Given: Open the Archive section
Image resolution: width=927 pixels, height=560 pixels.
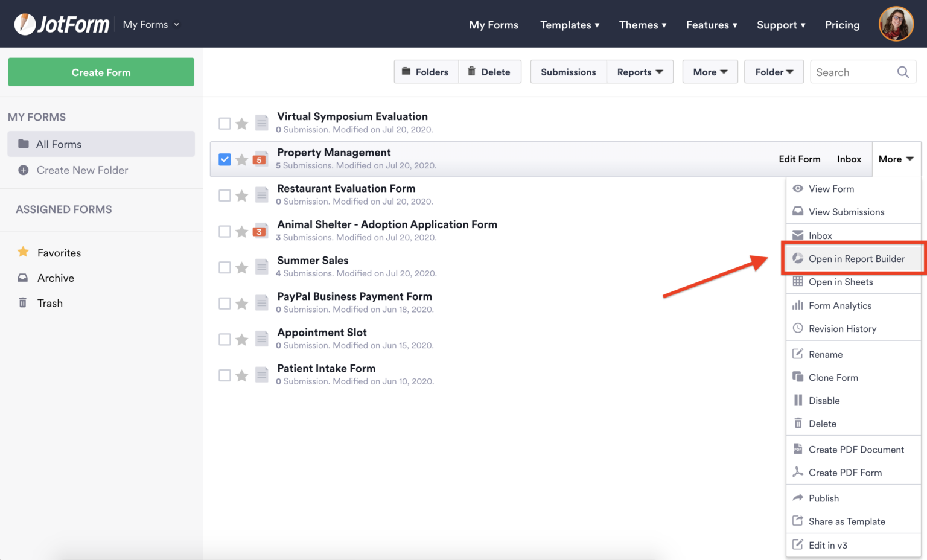Looking at the screenshot, I should pos(55,278).
